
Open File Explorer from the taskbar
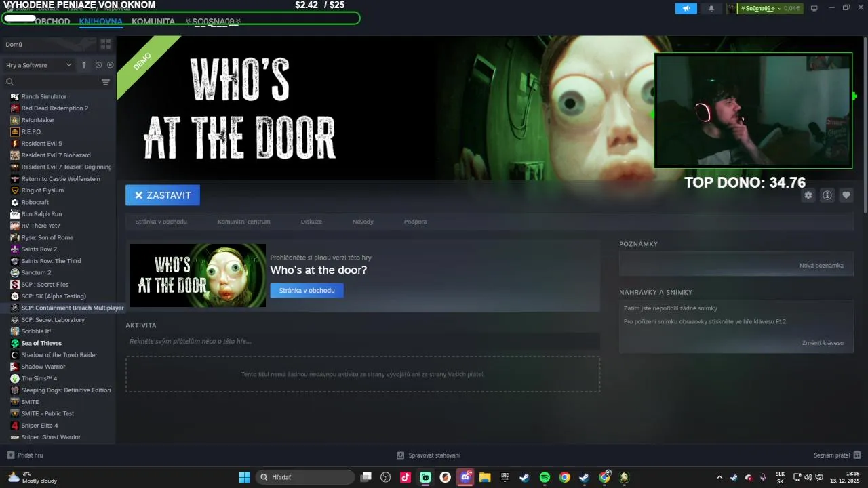pos(485,477)
